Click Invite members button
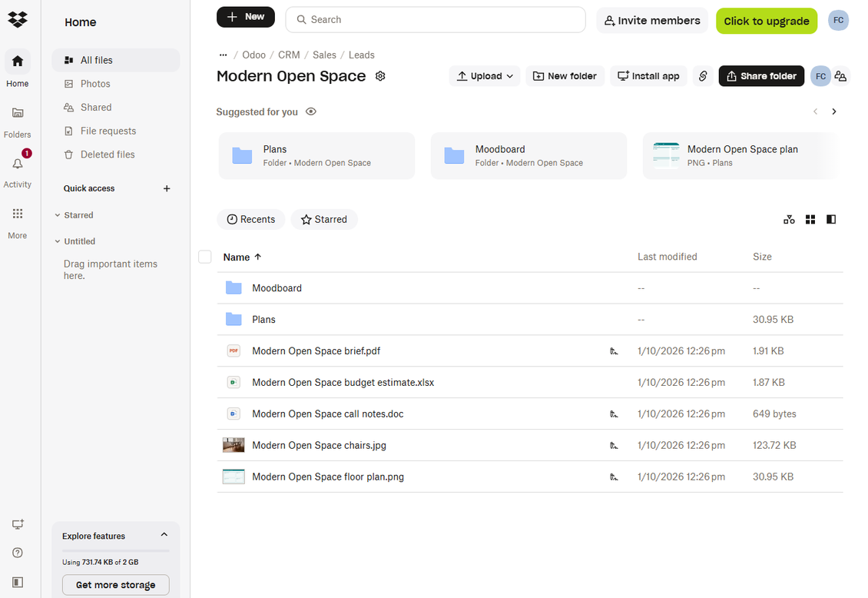This screenshot has width=868, height=598. pyautogui.click(x=652, y=21)
